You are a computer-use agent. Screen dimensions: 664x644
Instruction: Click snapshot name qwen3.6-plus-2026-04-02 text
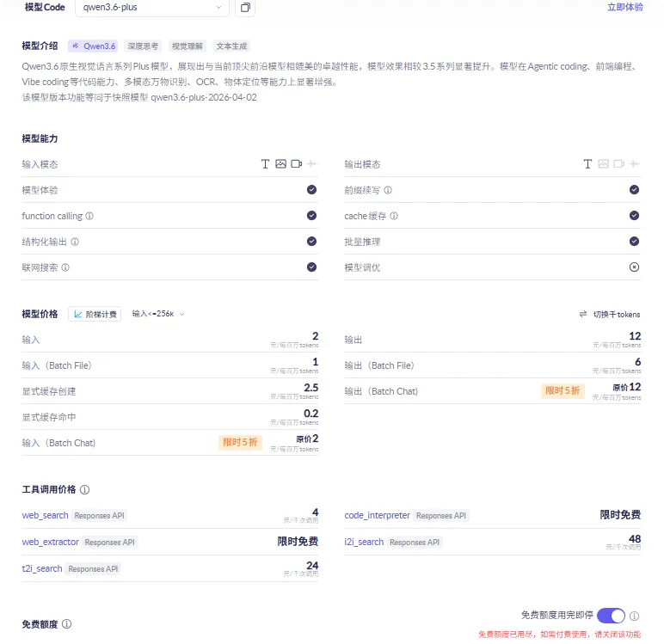204,97
